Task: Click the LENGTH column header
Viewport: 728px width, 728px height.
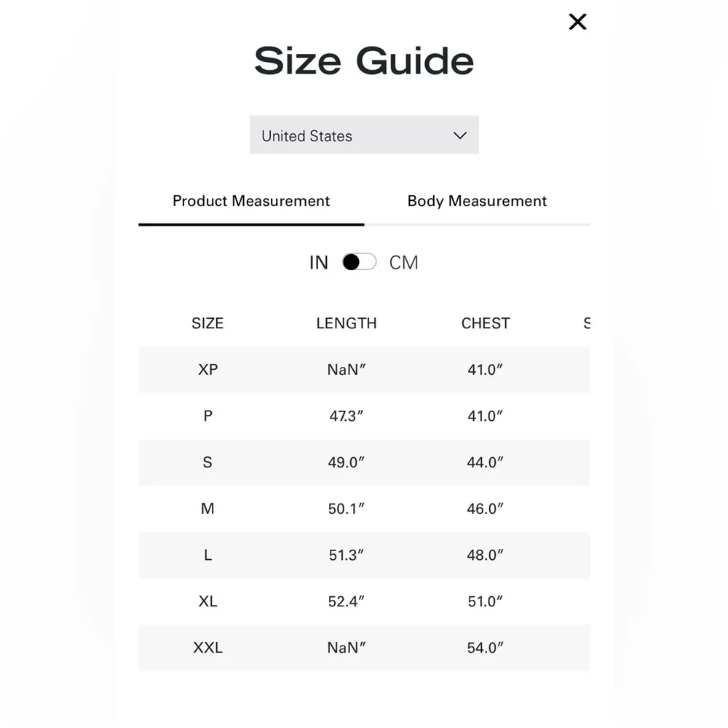Action: click(347, 323)
